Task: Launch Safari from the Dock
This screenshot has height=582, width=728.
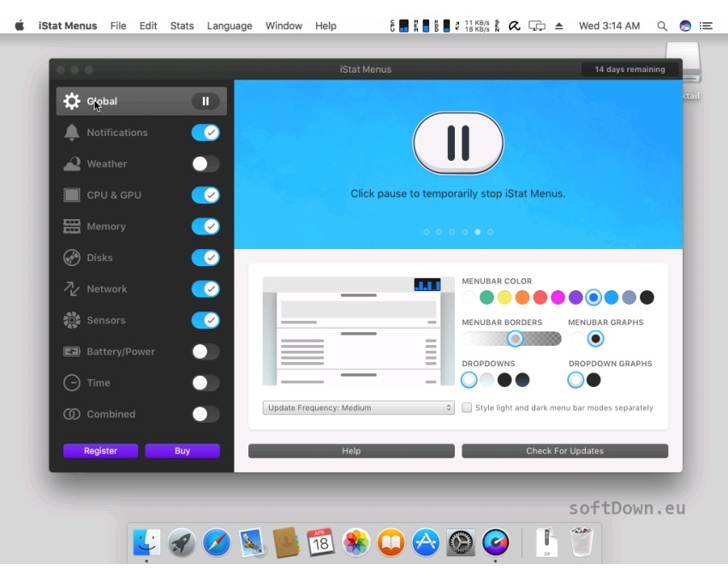Action: (217, 542)
